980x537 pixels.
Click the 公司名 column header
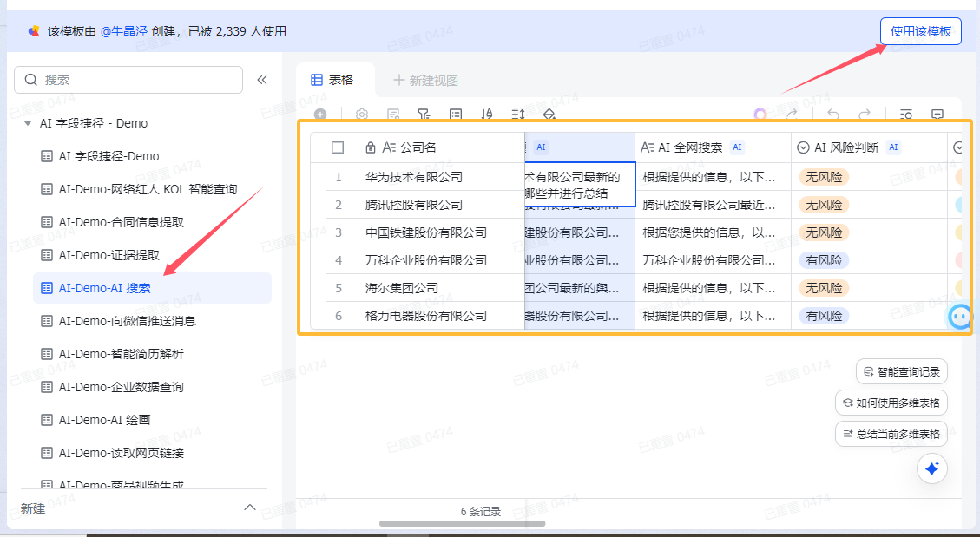418,147
